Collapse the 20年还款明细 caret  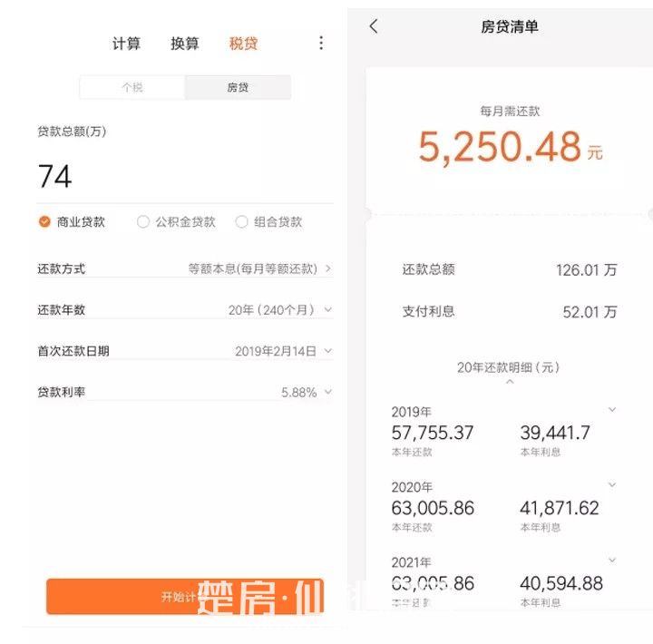510,382
